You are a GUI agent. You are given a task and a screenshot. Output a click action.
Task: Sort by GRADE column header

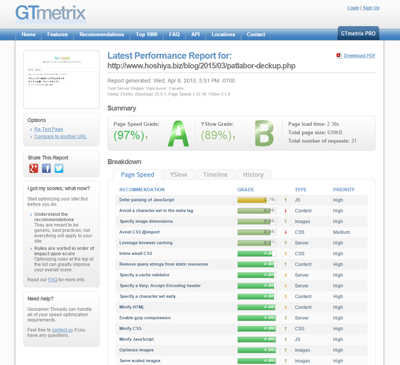click(x=246, y=190)
